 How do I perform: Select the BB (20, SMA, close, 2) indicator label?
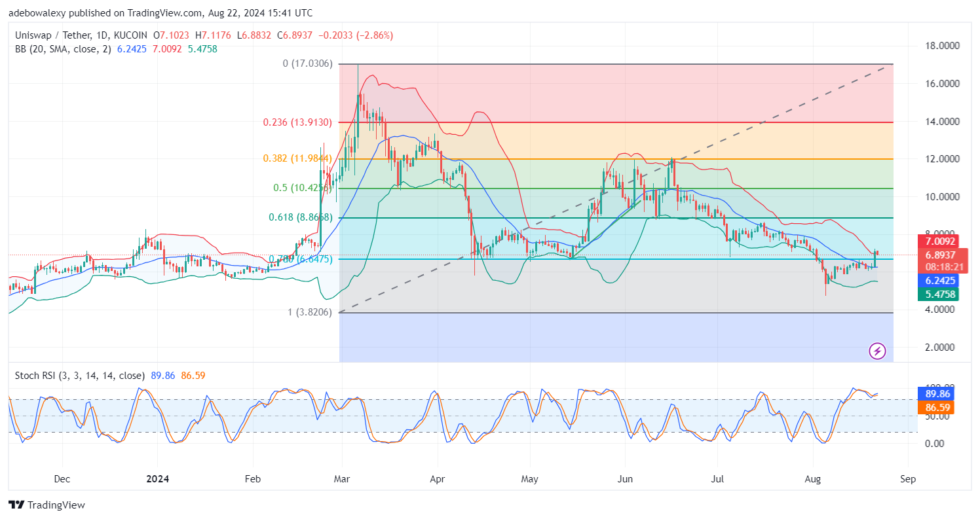[64, 48]
